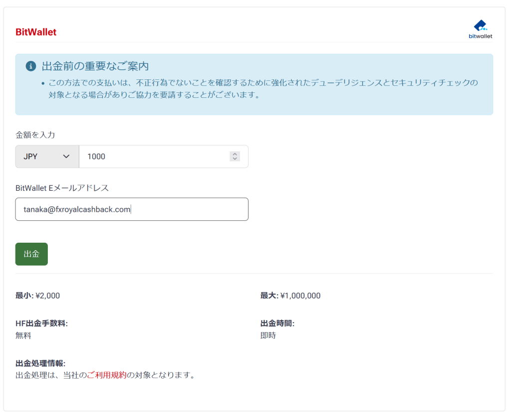Click the 出金処理情報 label
Image resolution: width=511 pixels, height=420 pixels.
point(40,363)
